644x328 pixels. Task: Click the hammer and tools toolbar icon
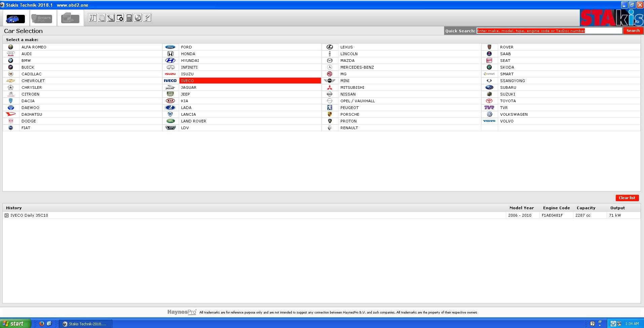[x=92, y=18]
